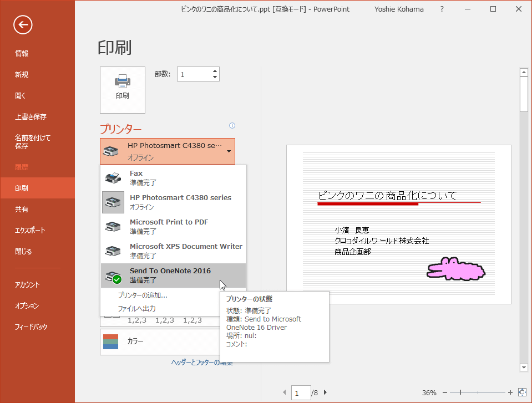Click Yoshie Kohama account name

pyautogui.click(x=399, y=9)
